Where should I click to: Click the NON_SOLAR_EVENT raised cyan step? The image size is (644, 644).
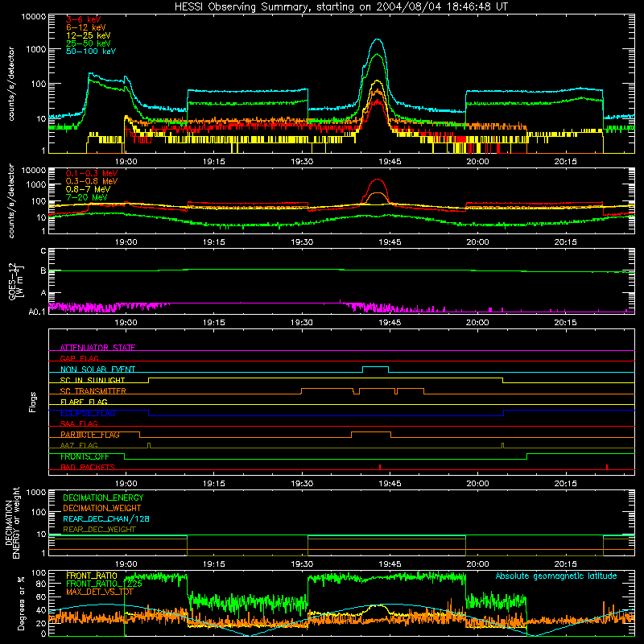click(x=375, y=367)
